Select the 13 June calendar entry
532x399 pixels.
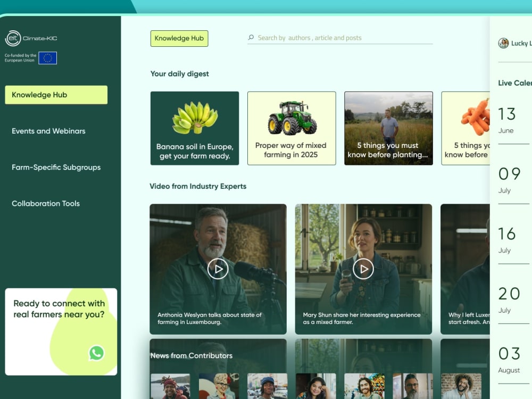[514, 120]
